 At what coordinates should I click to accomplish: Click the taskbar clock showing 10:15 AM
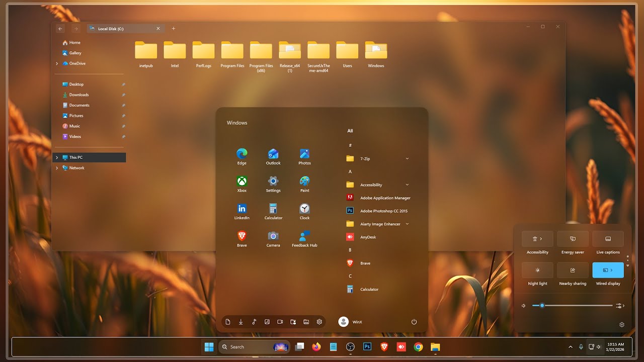(616, 347)
